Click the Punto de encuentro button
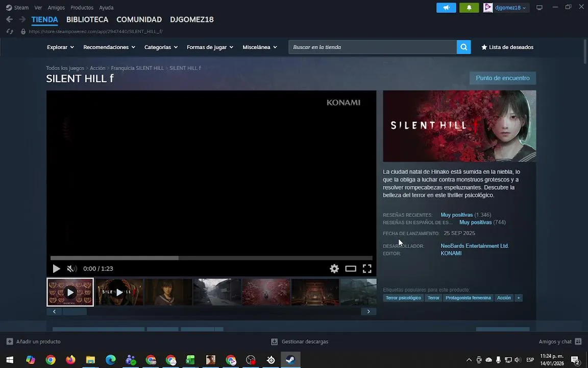The height and width of the screenshot is (368, 588). click(502, 78)
